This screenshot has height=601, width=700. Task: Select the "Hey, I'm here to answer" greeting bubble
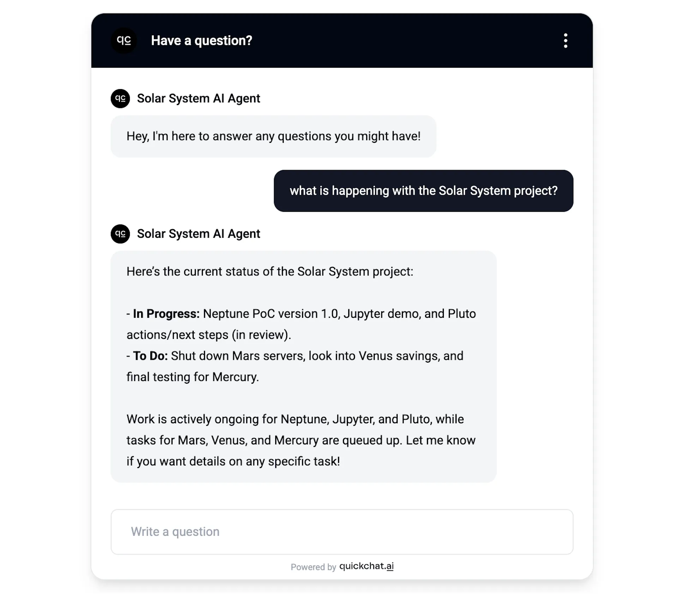coord(273,136)
